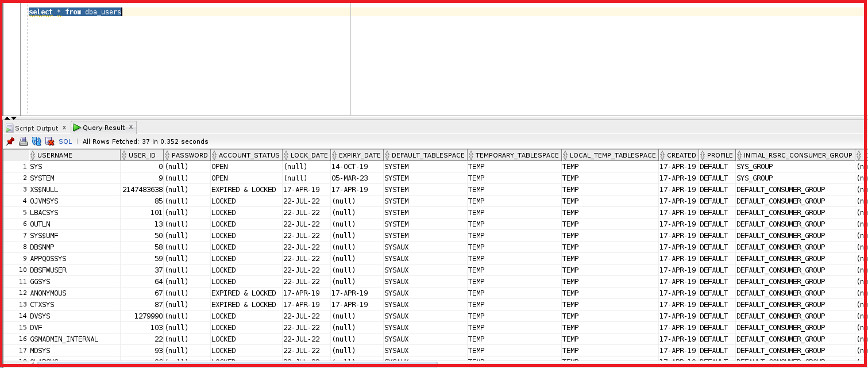Click the DVF username cell

click(x=74, y=328)
